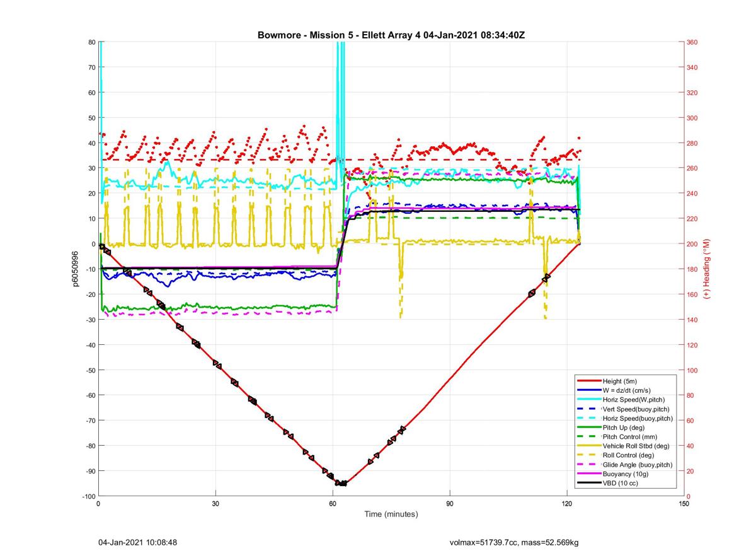756x558 pixels.
Task: Click the '-50' tick on the left axis
Action: [x=90, y=370]
